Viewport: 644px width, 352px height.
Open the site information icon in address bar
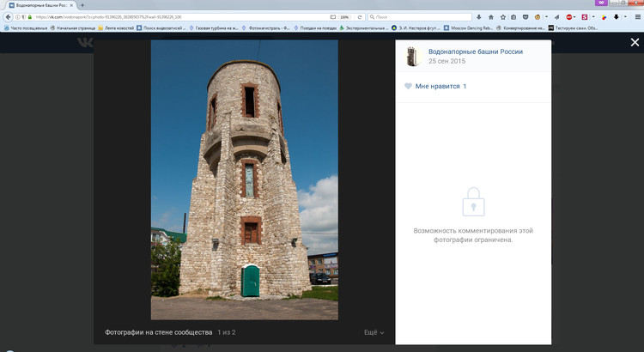point(18,17)
